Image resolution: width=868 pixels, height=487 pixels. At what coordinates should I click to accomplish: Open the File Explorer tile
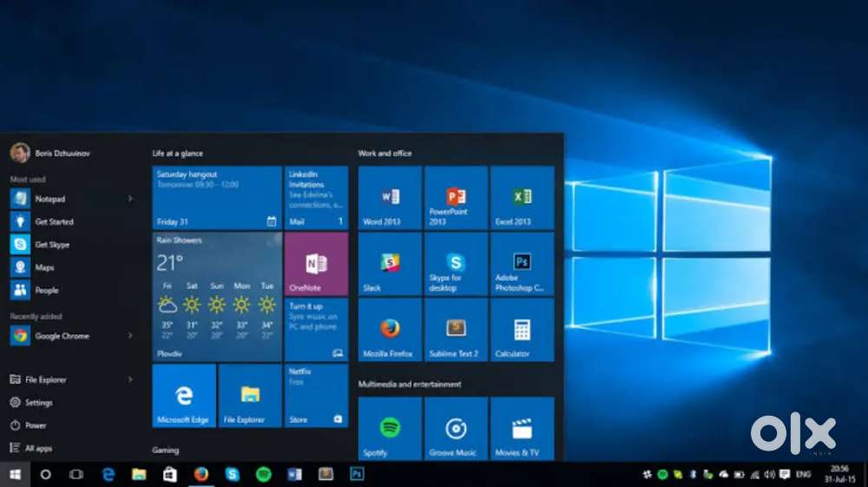[250, 395]
